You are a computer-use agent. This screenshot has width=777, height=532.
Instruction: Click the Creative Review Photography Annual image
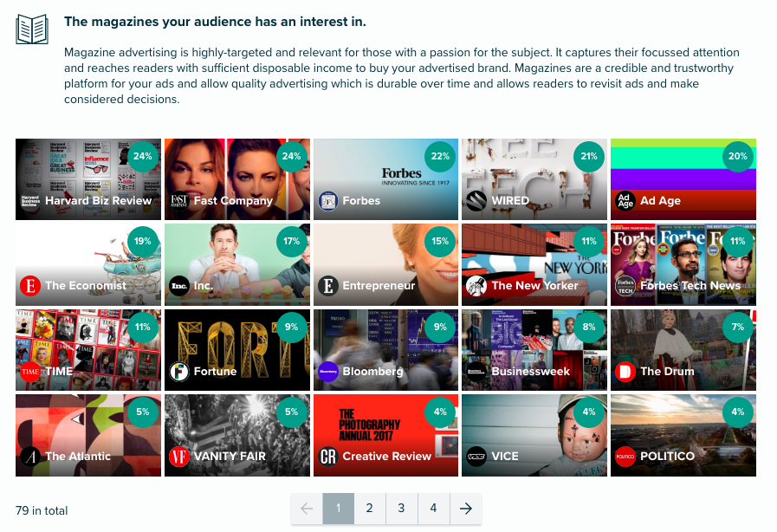coord(385,435)
